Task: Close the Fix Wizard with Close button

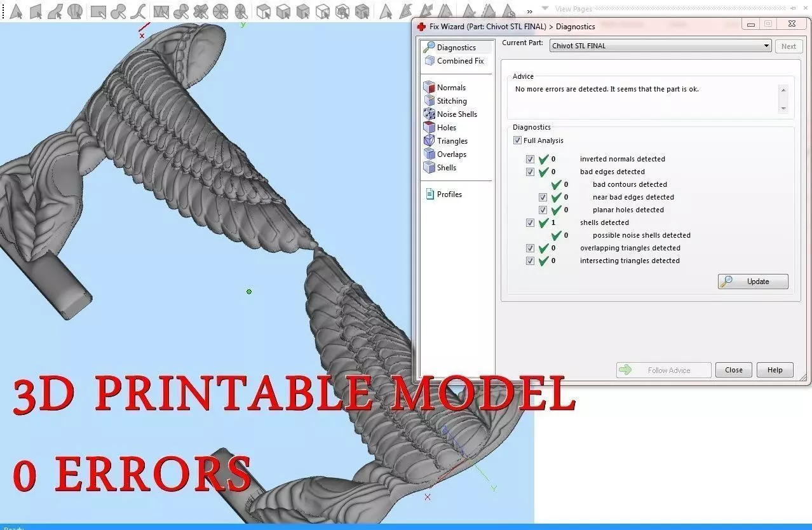Action: [734, 370]
